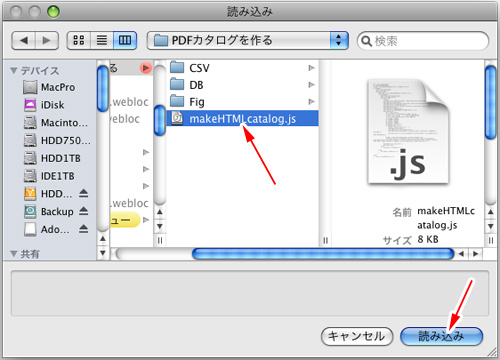Image resolution: width=500 pixels, height=360 pixels.
Task: Expand the DB folder arrow
Action: pos(311,85)
